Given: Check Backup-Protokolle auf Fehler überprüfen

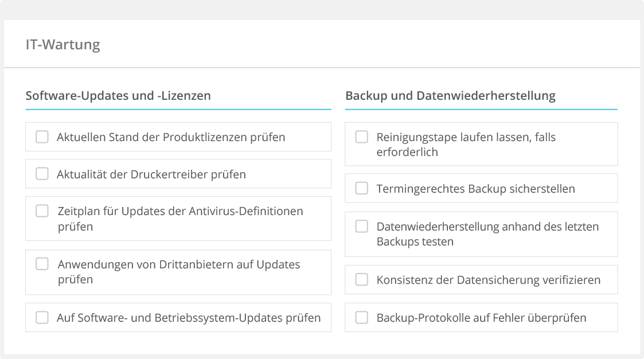Looking at the screenshot, I should tap(361, 317).
